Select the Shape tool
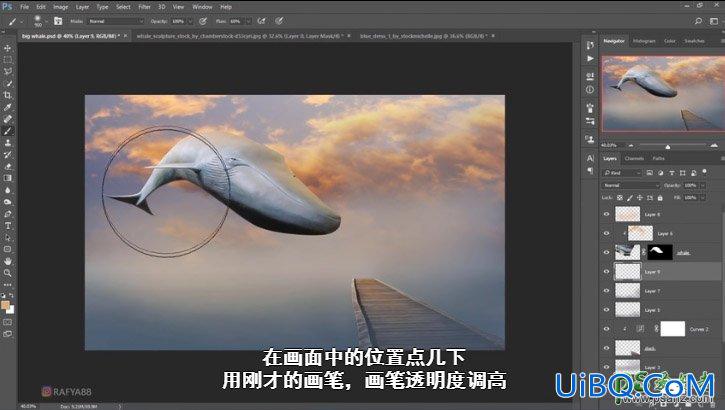This screenshot has width=725, height=410. pyautogui.click(x=8, y=249)
